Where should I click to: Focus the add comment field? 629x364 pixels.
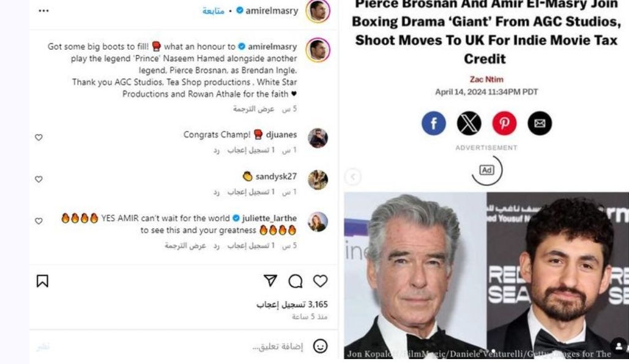(277, 346)
